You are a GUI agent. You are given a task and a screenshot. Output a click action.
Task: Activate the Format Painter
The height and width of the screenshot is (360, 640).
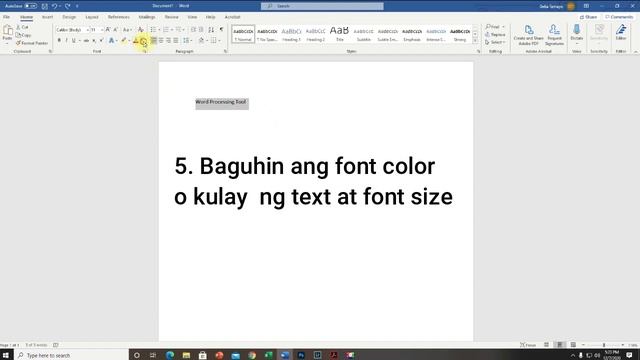32,43
